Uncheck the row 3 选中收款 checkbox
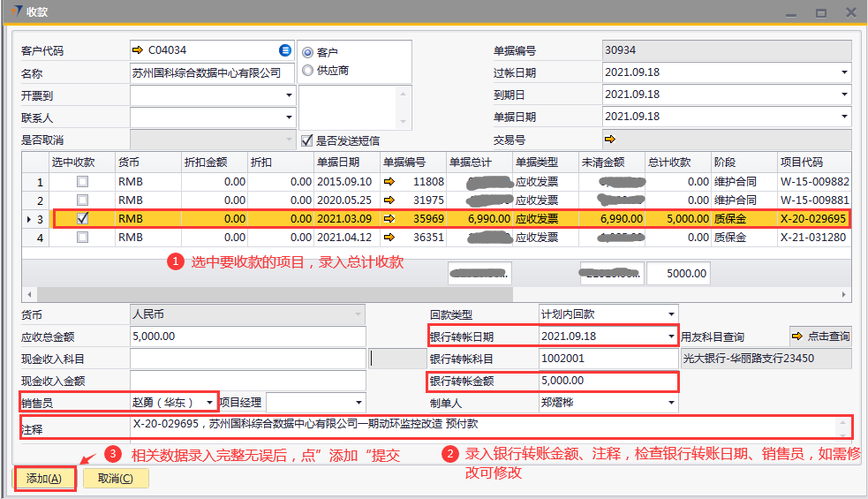868x499 pixels. click(x=82, y=218)
